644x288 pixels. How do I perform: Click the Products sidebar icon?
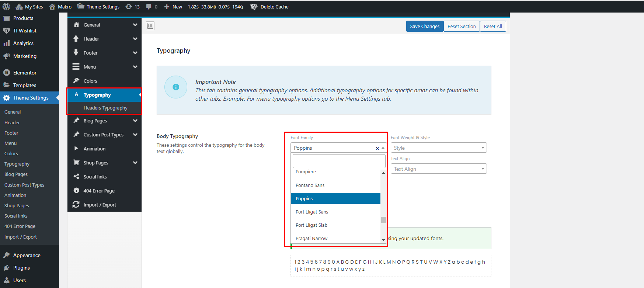pyautogui.click(x=7, y=18)
